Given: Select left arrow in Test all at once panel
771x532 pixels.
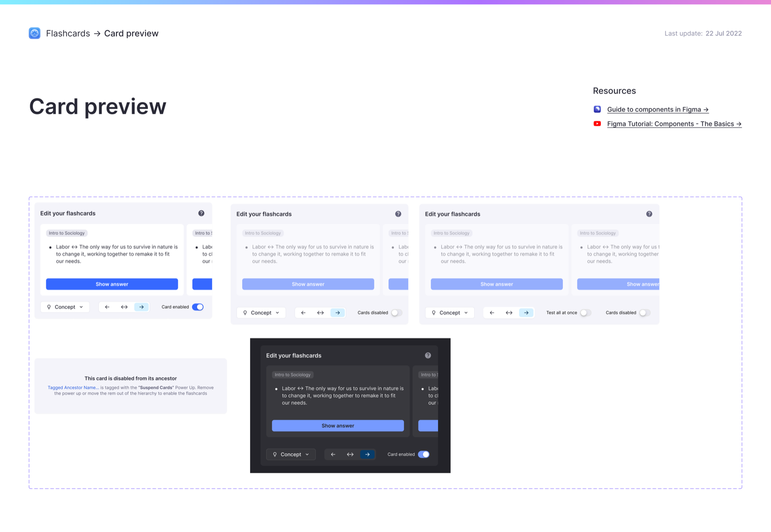Looking at the screenshot, I should (x=492, y=313).
